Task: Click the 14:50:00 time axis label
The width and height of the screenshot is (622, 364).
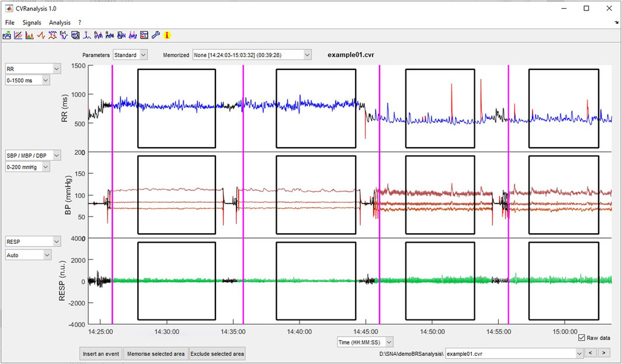Action: pos(432,331)
